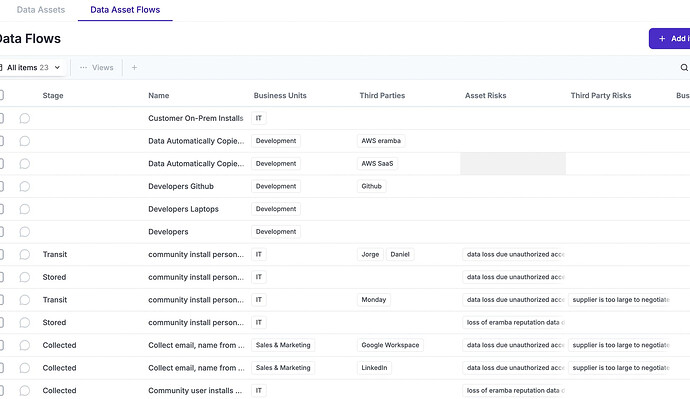Switch to the Data Assets tab
Image resolution: width=690 pixels, height=399 pixels.
(x=40, y=10)
